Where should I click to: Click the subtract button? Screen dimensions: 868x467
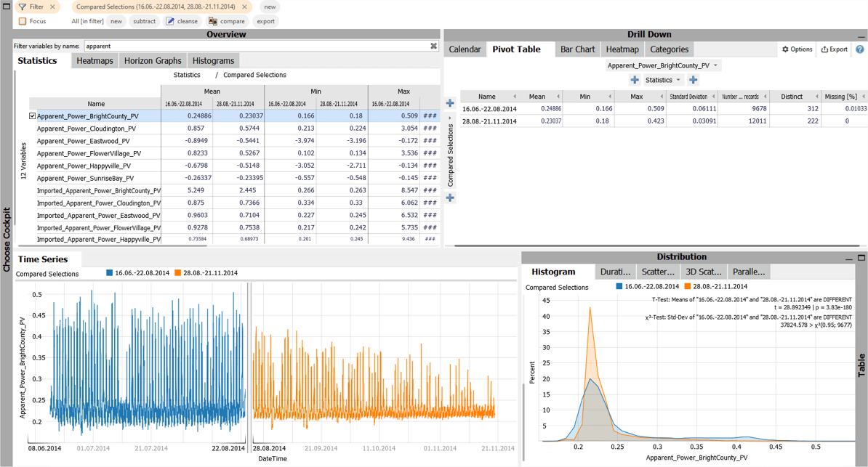pos(144,21)
